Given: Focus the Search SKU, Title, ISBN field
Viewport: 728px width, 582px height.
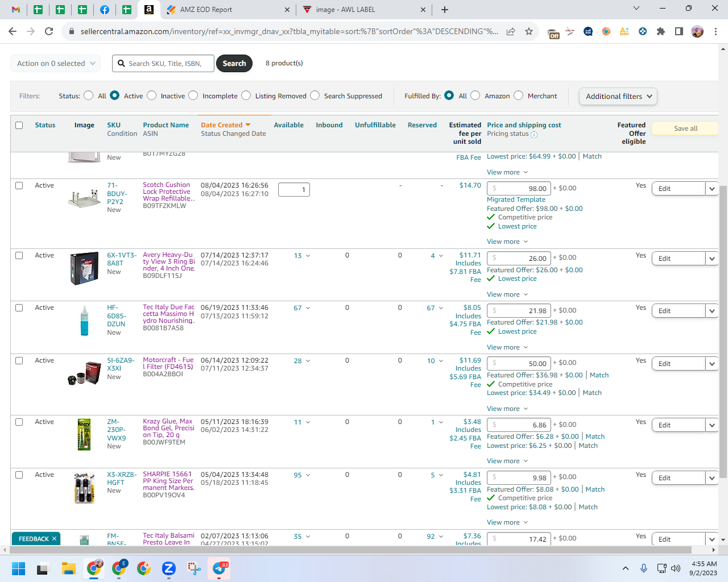Looking at the screenshot, I should point(164,64).
